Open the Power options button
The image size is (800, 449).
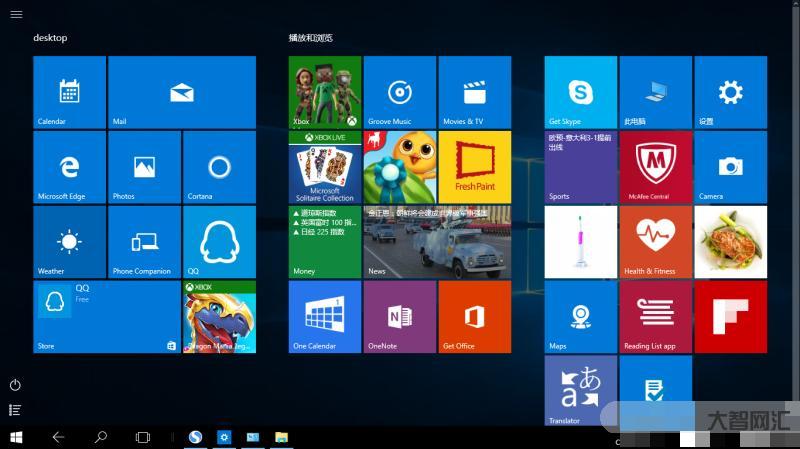coord(15,385)
